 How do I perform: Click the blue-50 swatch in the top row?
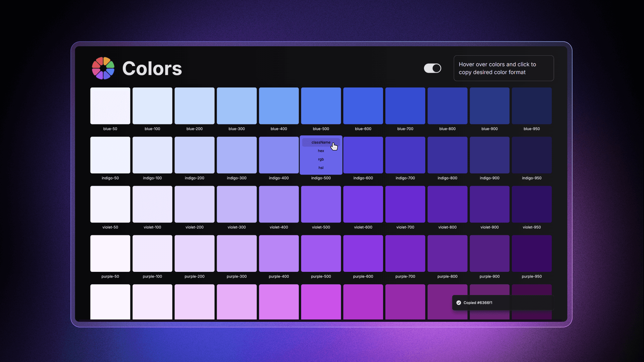[x=110, y=106]
